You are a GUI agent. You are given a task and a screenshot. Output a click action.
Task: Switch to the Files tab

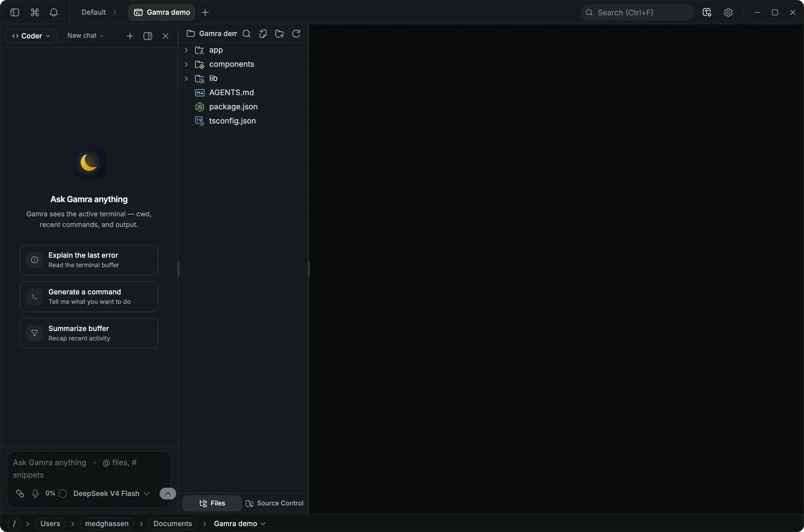(212, 503)
